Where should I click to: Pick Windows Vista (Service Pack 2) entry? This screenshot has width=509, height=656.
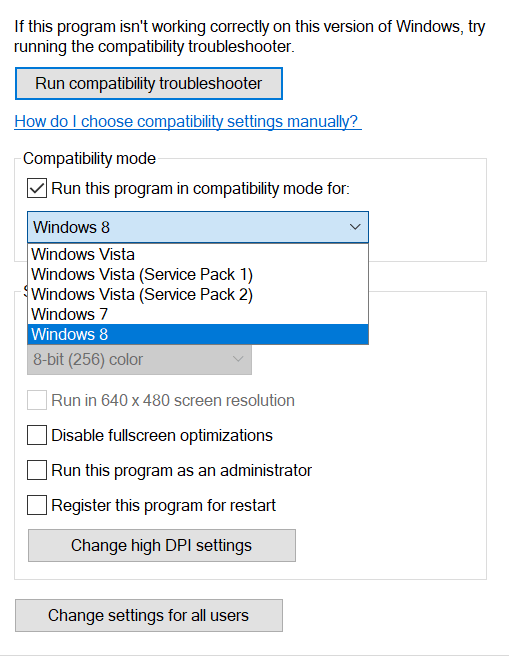(x=198, y=295)
